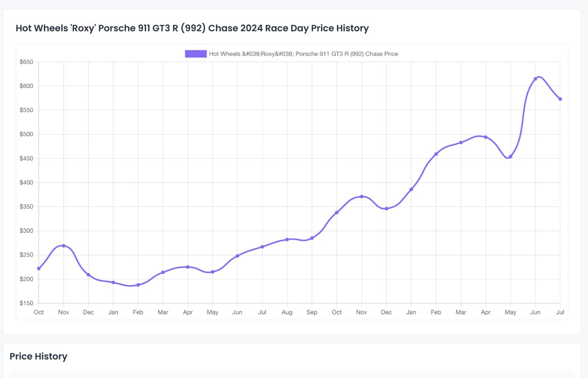Select the Sep label on the x-axis

(312, 312)
